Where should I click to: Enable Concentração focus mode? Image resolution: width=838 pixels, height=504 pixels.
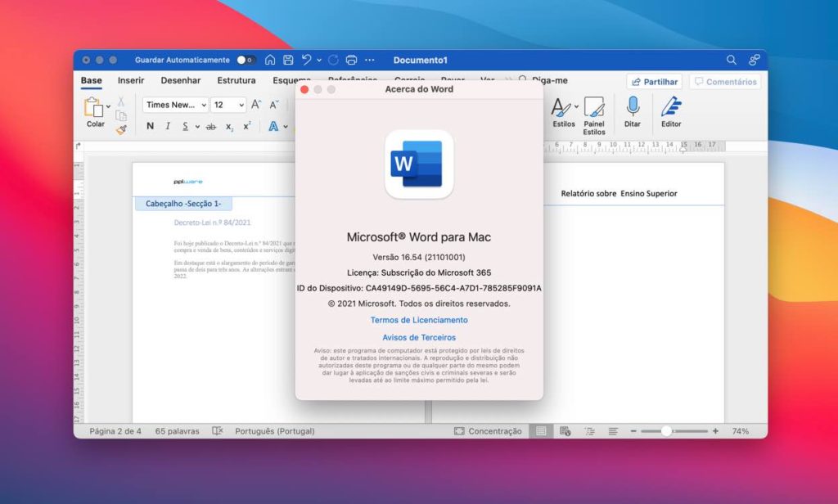coord(488,431)
